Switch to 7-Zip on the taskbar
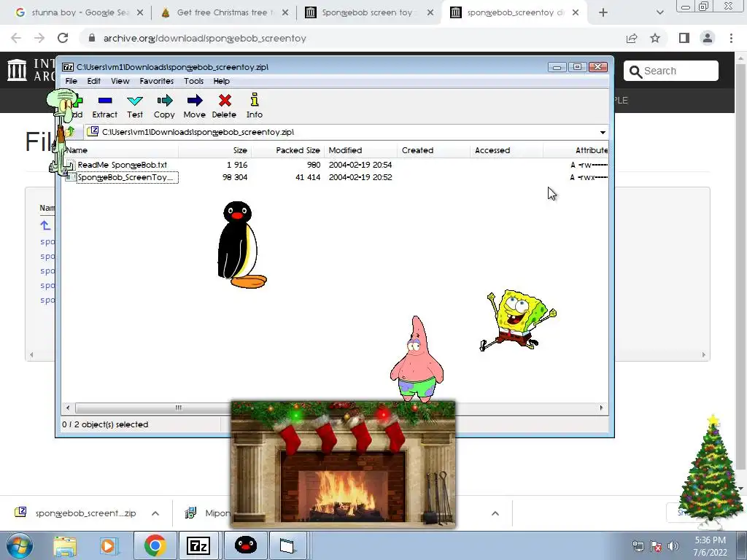 198,545
